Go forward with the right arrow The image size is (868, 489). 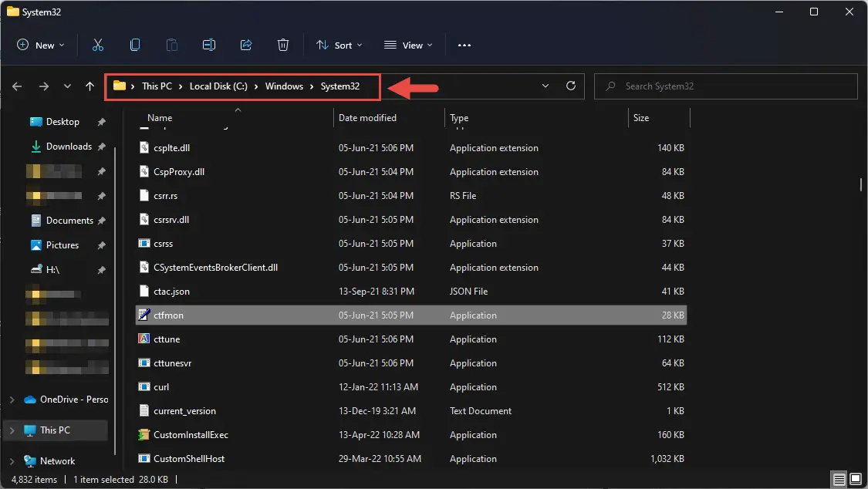44,86
